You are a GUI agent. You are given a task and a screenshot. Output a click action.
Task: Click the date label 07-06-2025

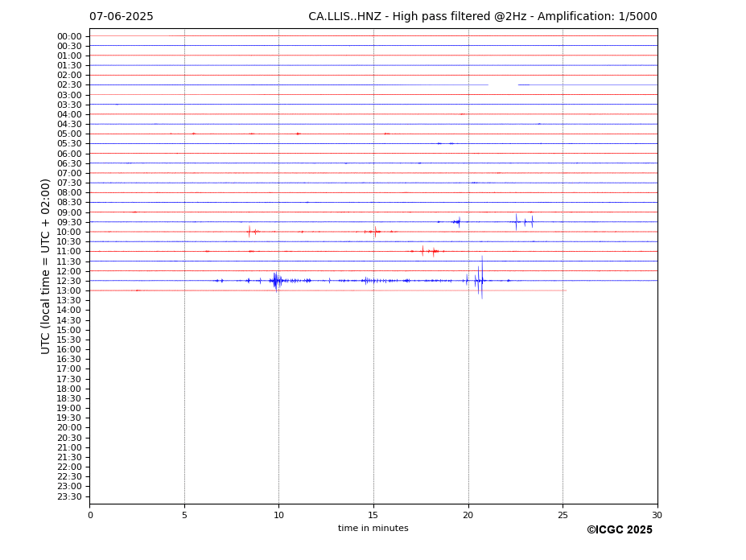click(122, 17)
